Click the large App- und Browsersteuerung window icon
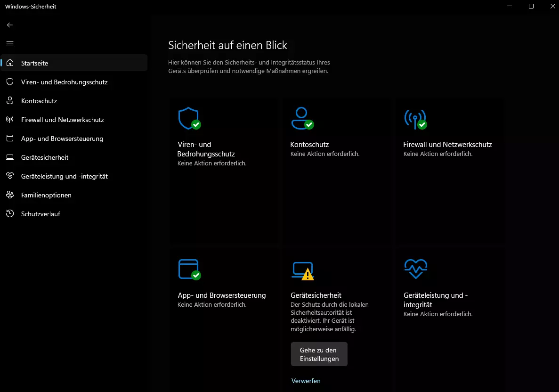Screen dimensions: 559x392 pyautogui.click(x=189, y=269)
